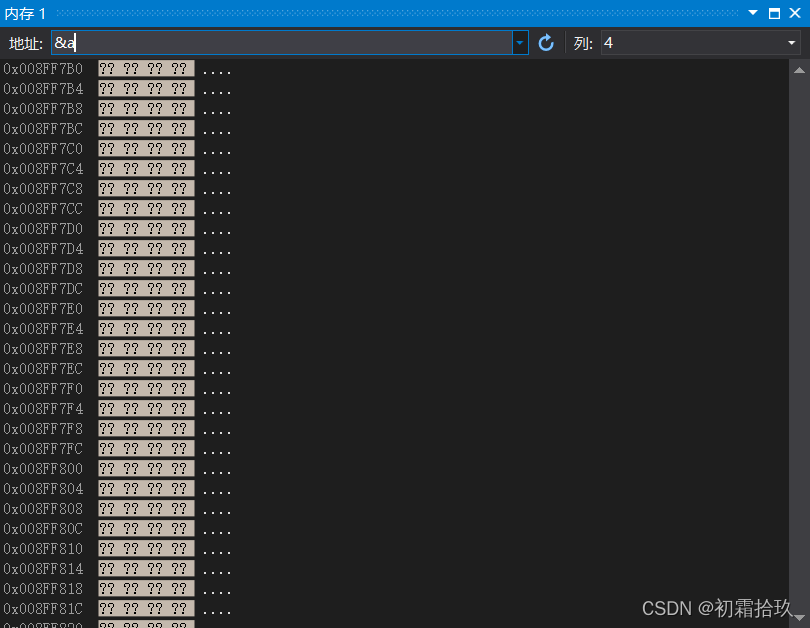
Task: Maximize the 内存 1 panel
Action: click(x=774, y=13)
